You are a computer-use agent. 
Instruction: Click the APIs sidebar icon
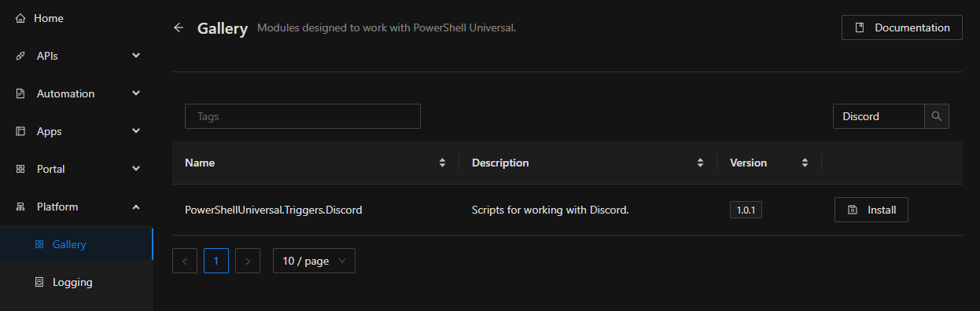click(20, 56)
